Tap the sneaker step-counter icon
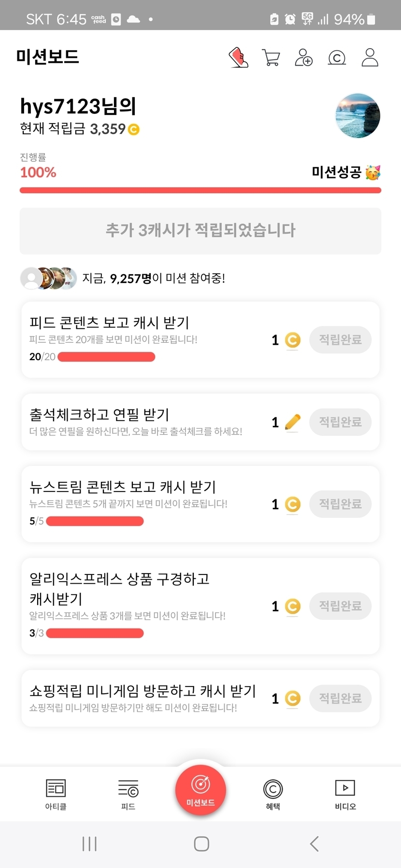The width and height of the screenshot is (401, 868). point(238,57)
